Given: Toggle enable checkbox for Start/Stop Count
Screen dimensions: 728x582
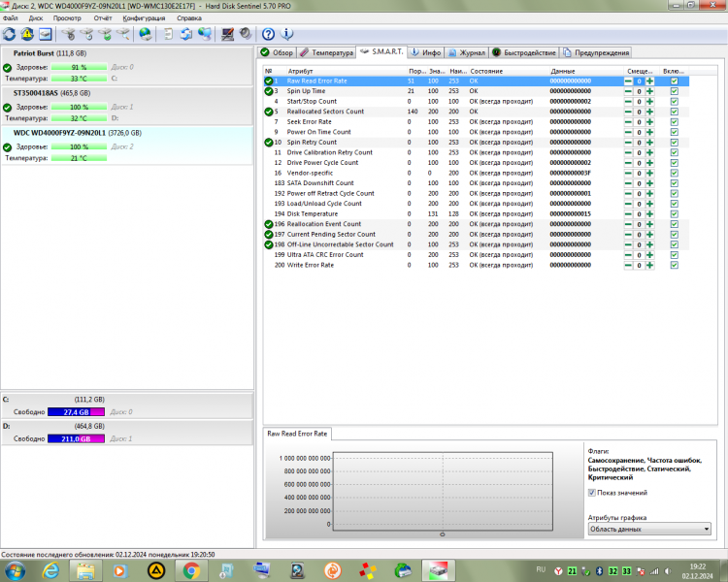Looking at the screenshot, I should 675,101.
